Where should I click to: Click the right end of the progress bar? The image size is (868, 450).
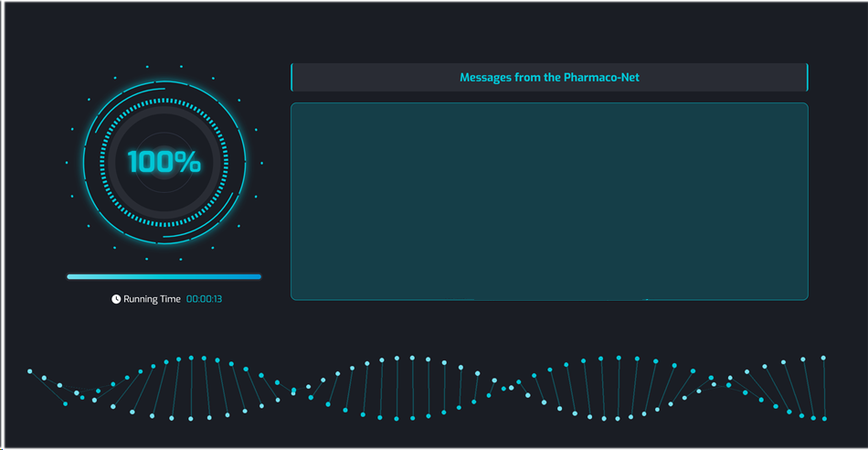click(x=259, y=276)
